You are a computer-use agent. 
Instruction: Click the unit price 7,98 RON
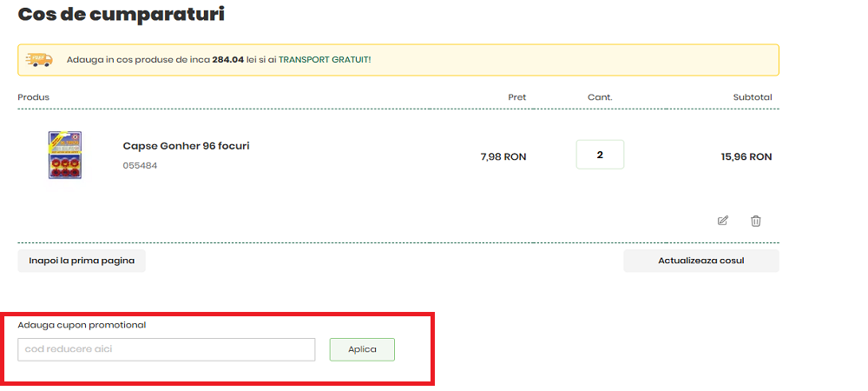pos(503,157)
